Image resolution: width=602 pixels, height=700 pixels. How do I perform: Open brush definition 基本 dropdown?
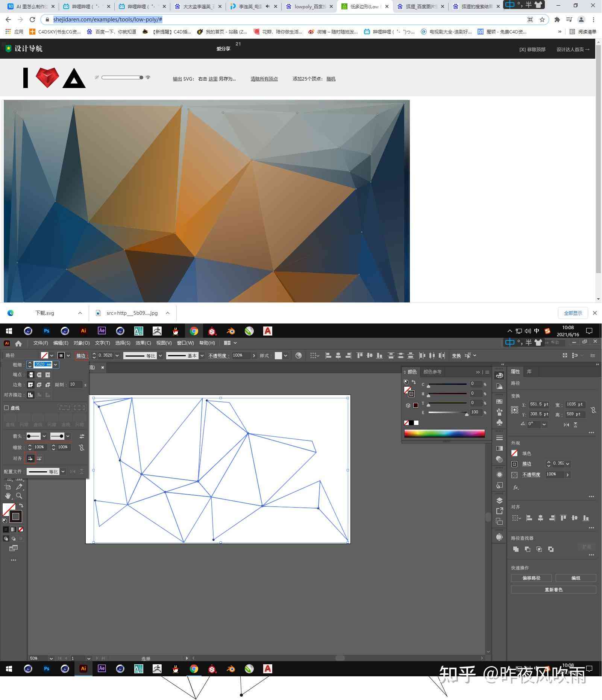202,355
